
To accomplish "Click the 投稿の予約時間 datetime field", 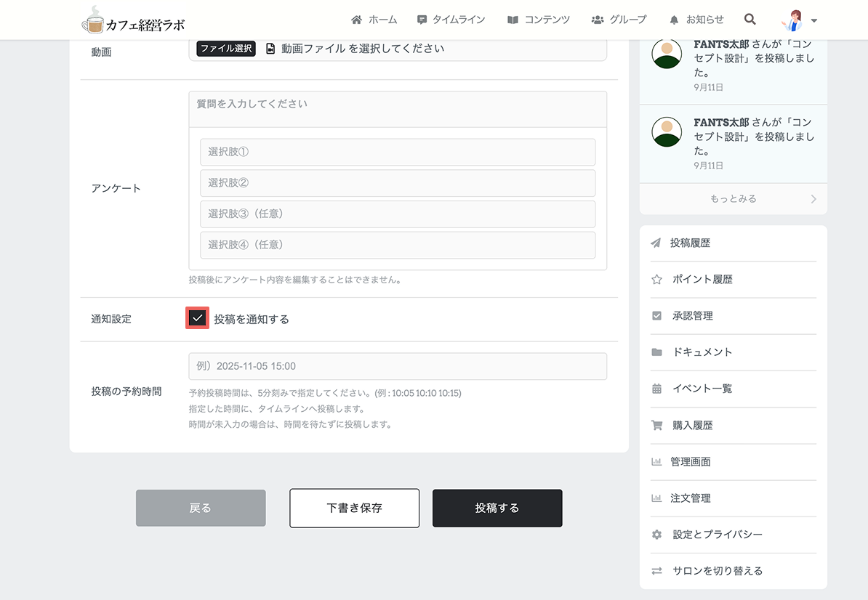I will pyautogui.click(x=398, y=366).
